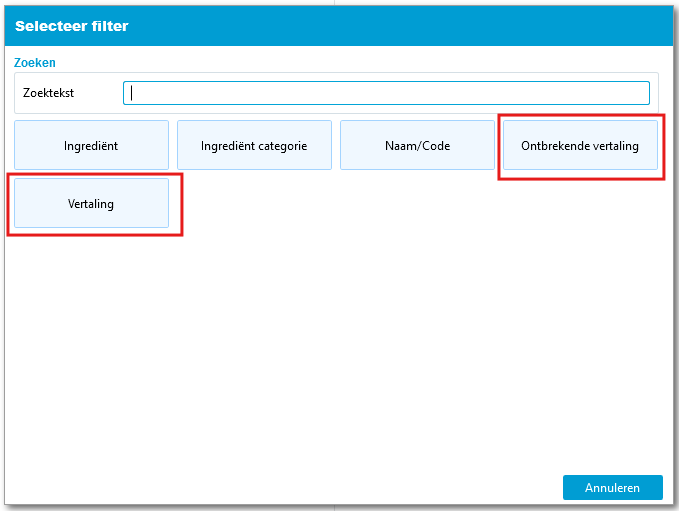The width and height of the screenshot is (679, 511).
Task: Select the Ontbrekende vertaling filter
Action: point(580,146)
